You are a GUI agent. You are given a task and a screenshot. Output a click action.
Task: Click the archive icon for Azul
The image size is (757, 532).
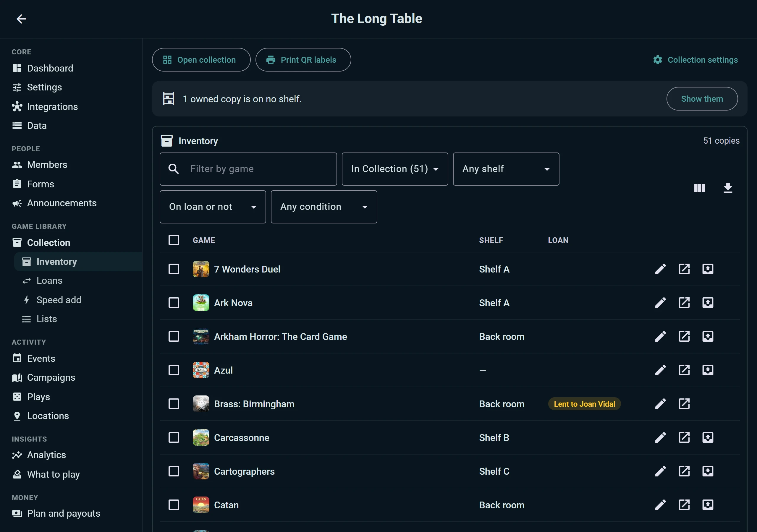tap(708, 370)
